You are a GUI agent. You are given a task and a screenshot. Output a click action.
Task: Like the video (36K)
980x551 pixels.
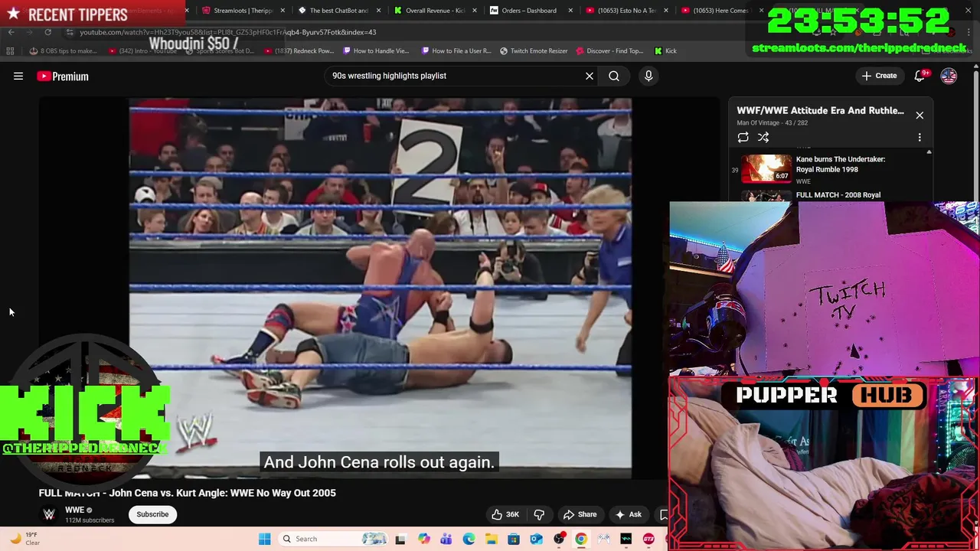pyautogui.click(x=505, y=514)
